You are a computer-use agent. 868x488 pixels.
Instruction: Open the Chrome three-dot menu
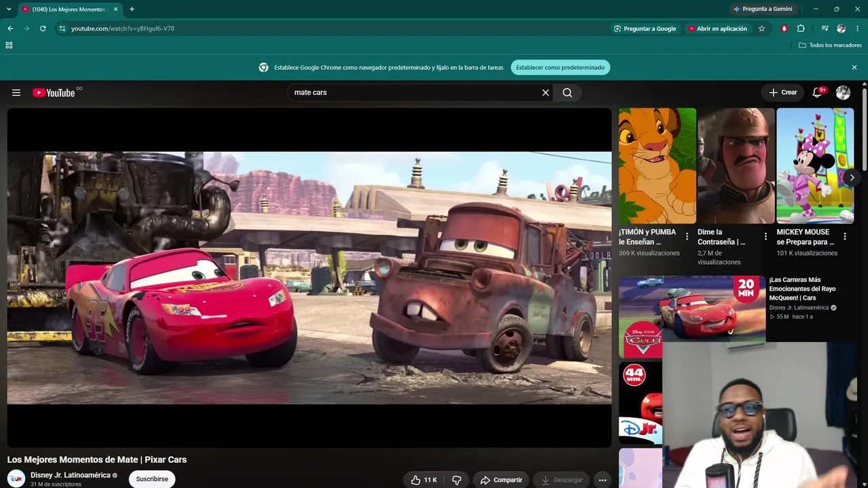pyautogui.click(x=858, y=28)
